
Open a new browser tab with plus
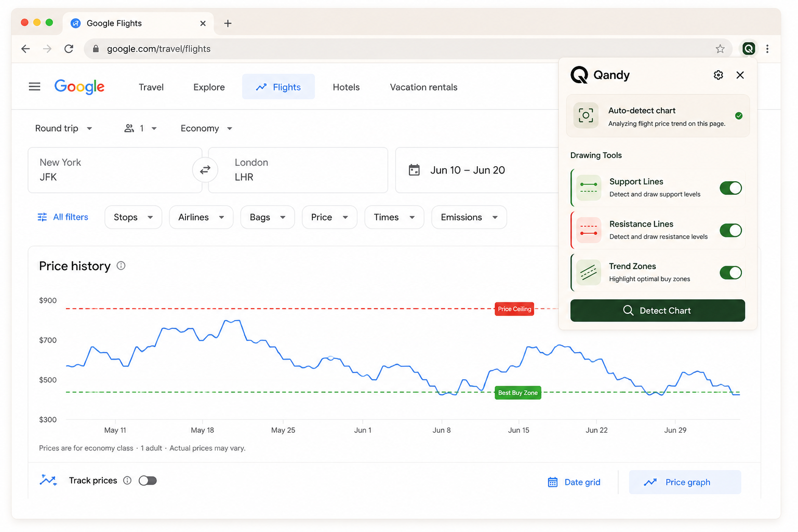(228, 23)
